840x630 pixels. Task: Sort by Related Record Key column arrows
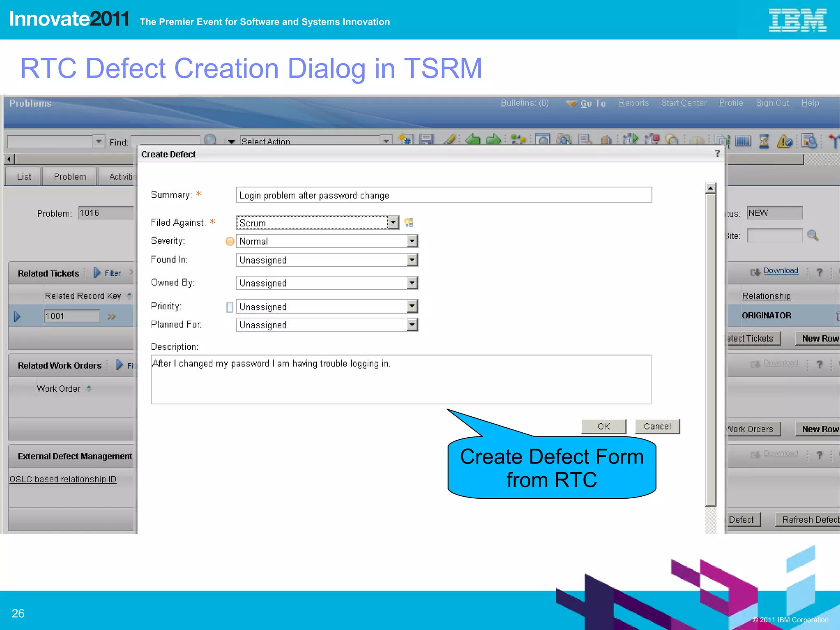click(x=129, y=296)
